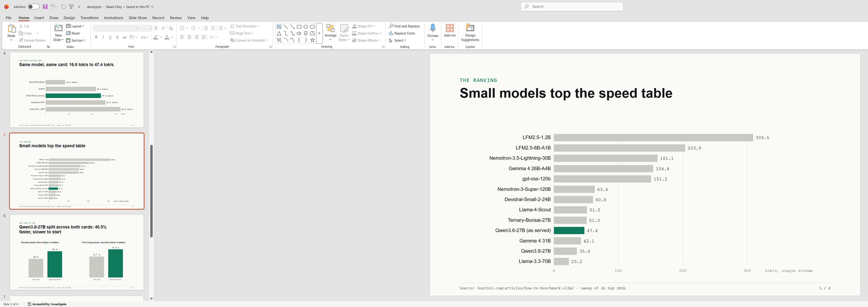Click the Decrease Indent icon

pyautogui.click(x=205, y=28)
